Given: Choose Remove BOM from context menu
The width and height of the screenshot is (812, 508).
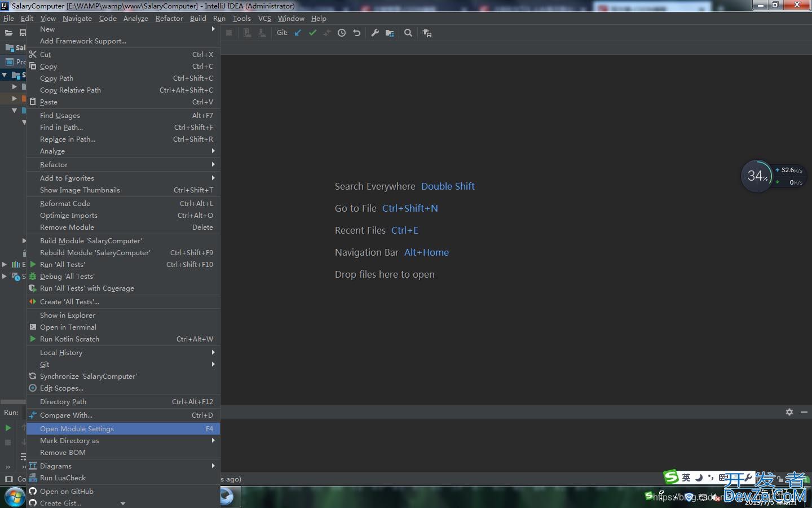Looking at the screenshot, I should pyautogui.click(x=123, y=452).
